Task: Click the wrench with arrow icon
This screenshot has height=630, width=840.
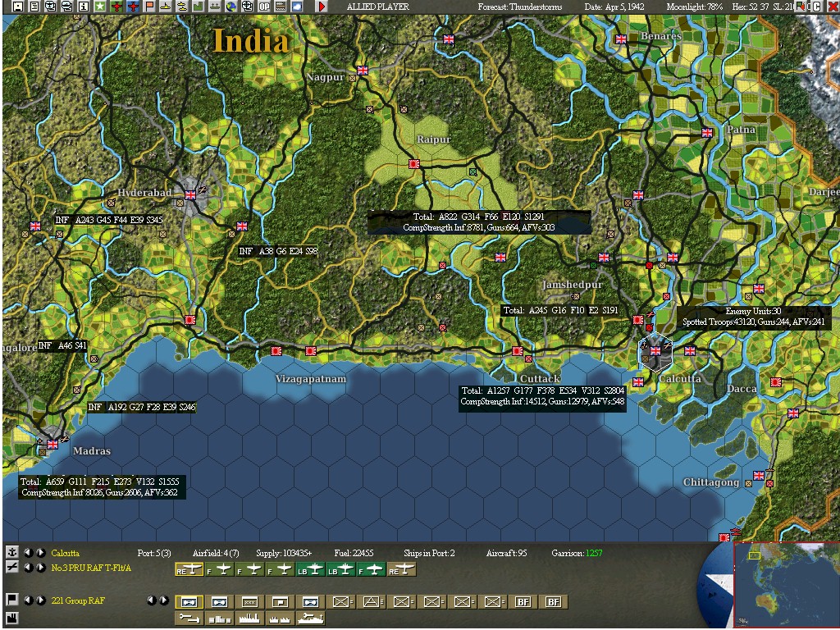Action: coord(189,619)
